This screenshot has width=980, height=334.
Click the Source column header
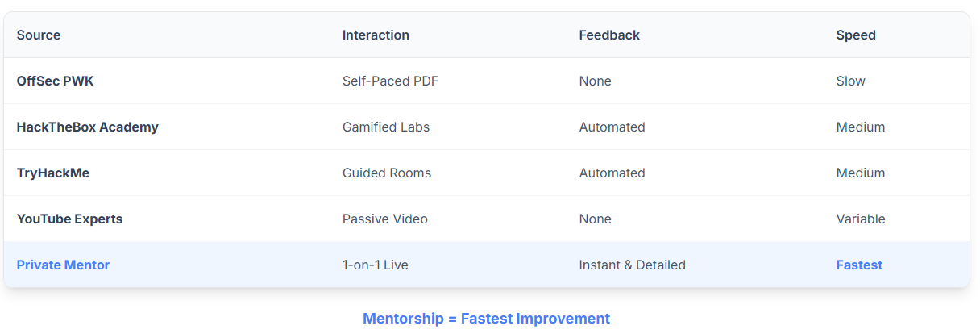click(x=39, y=35)
